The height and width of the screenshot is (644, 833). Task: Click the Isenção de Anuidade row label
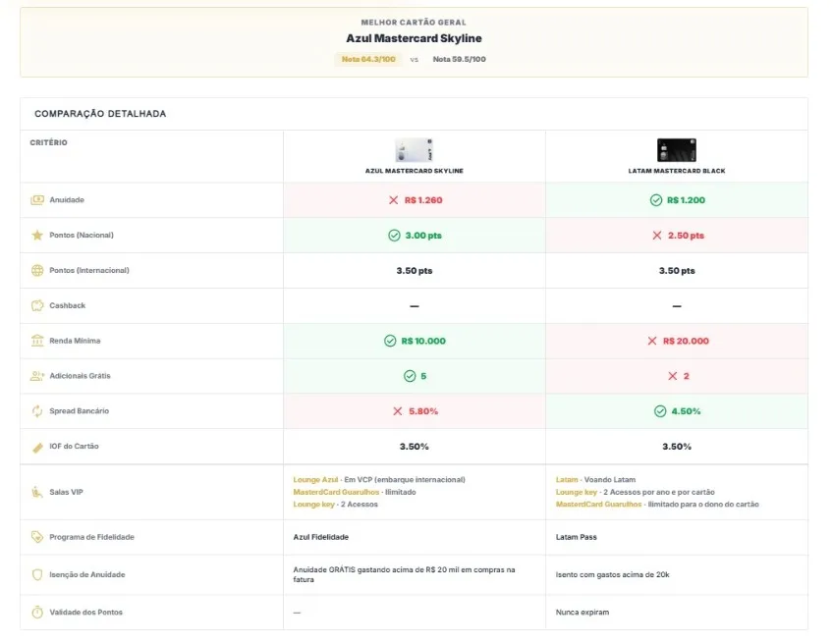tap(87, 574)
